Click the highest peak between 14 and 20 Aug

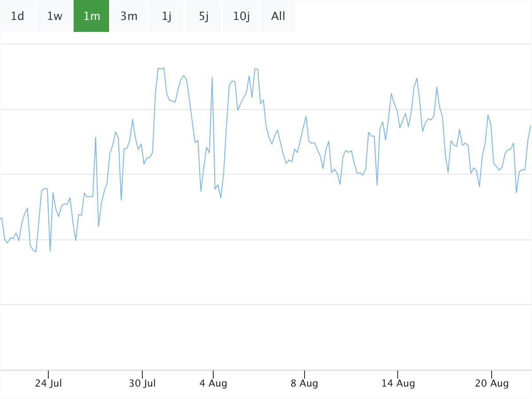click(417, 78)
